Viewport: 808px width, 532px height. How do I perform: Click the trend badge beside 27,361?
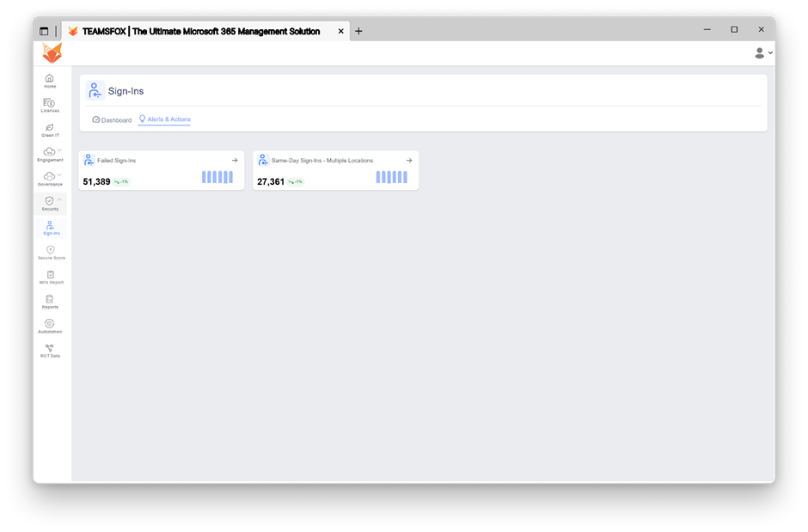296,182
